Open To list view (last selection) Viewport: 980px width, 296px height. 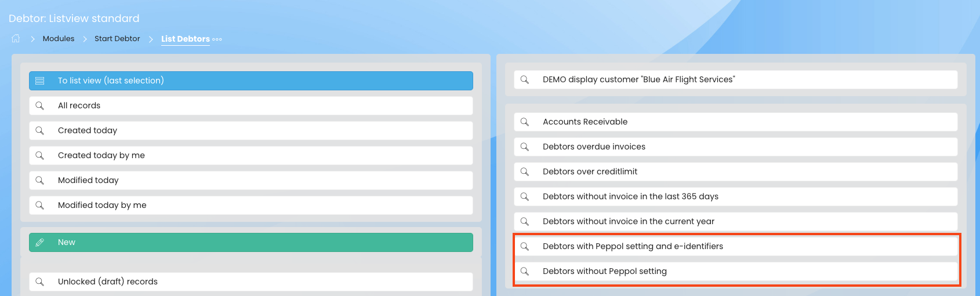251,81
